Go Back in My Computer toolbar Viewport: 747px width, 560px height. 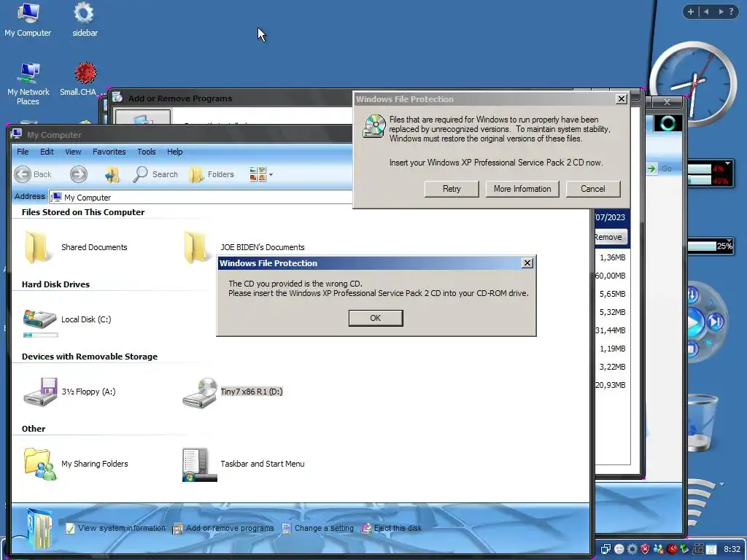(x=32, y=174)
